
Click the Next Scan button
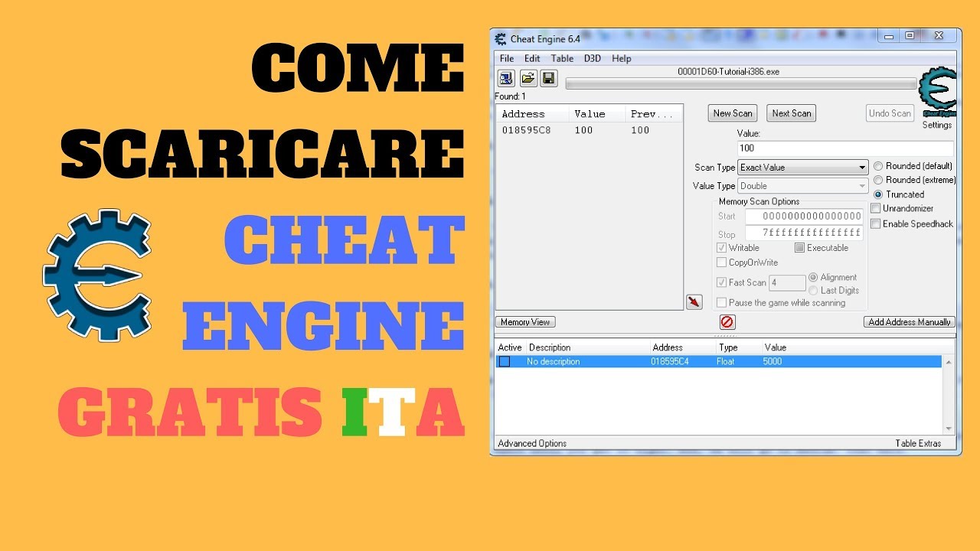click(x=792, y=113)
